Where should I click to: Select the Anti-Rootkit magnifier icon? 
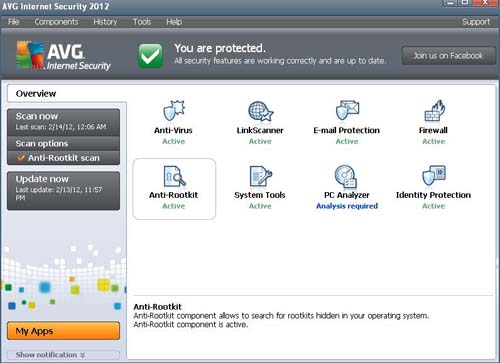tap(174, 176)
